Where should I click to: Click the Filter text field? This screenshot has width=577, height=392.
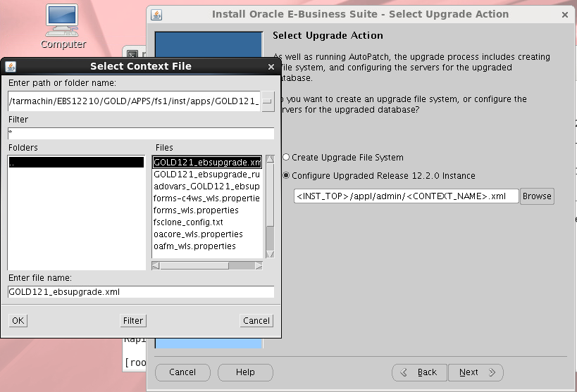tap(141, 133)
